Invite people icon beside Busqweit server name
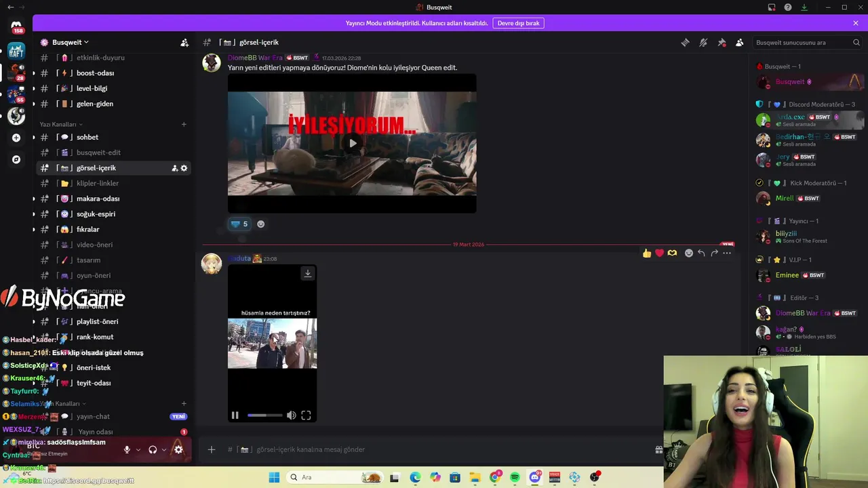 [x=184, y=42]
